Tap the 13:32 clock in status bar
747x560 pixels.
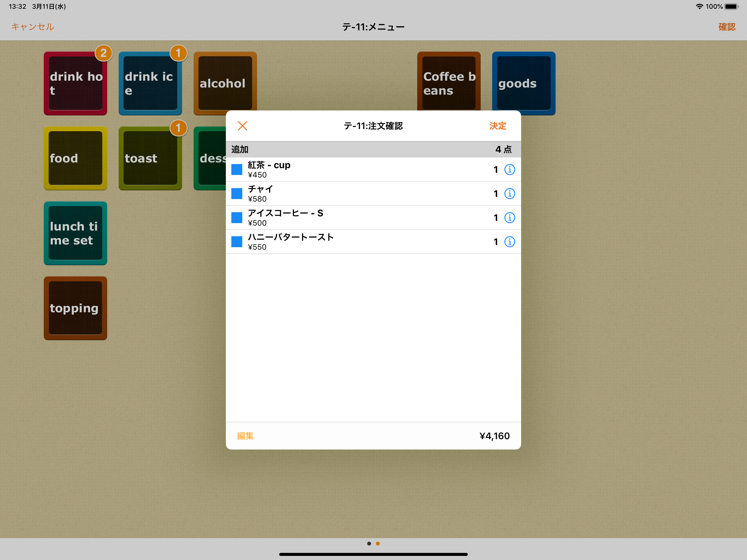[x=17, y=6]
